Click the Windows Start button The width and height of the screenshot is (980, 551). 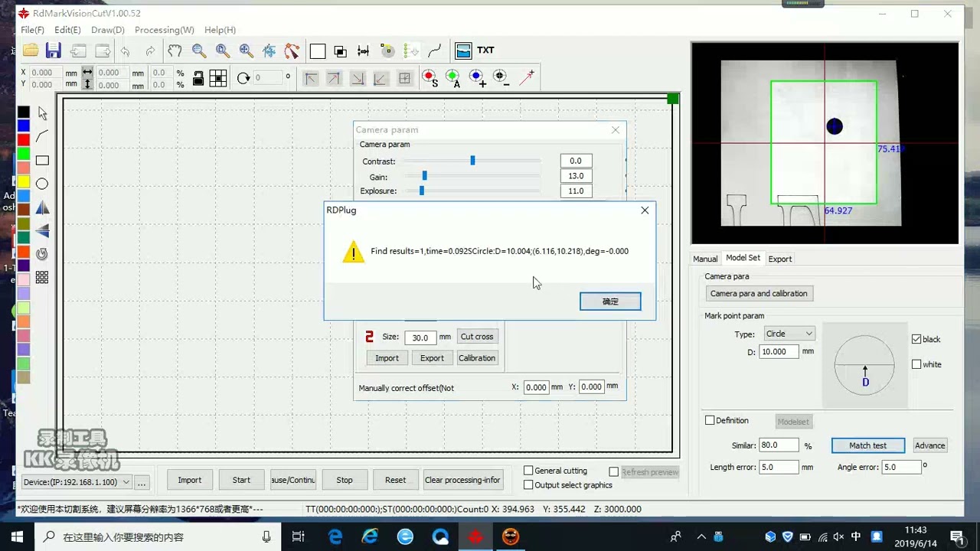[x=17, y=537]
